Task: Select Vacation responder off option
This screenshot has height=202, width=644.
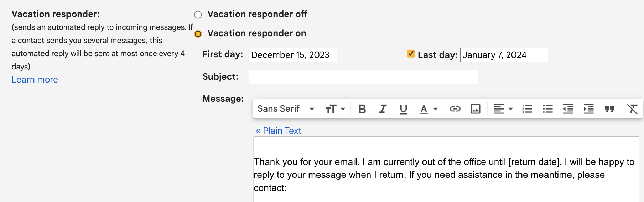Action: pos(198,15)
